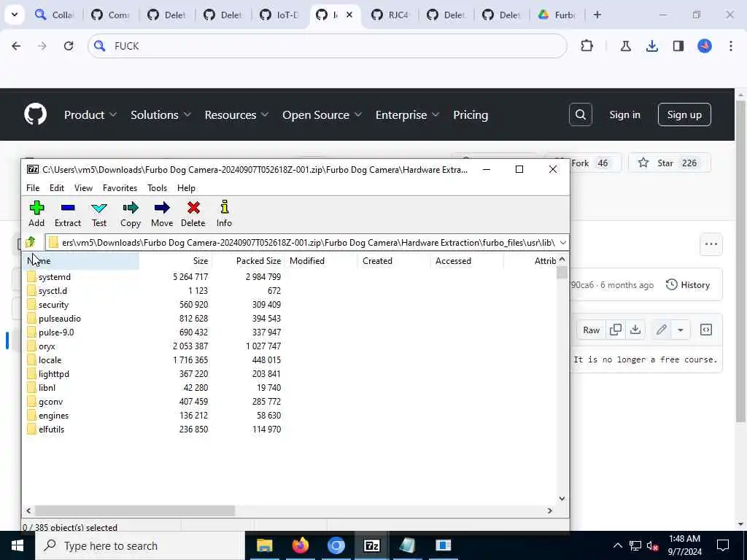Open the Favorites menu in 7-Zip
Viewport: 747px width, 560px height.
[120, 187]
